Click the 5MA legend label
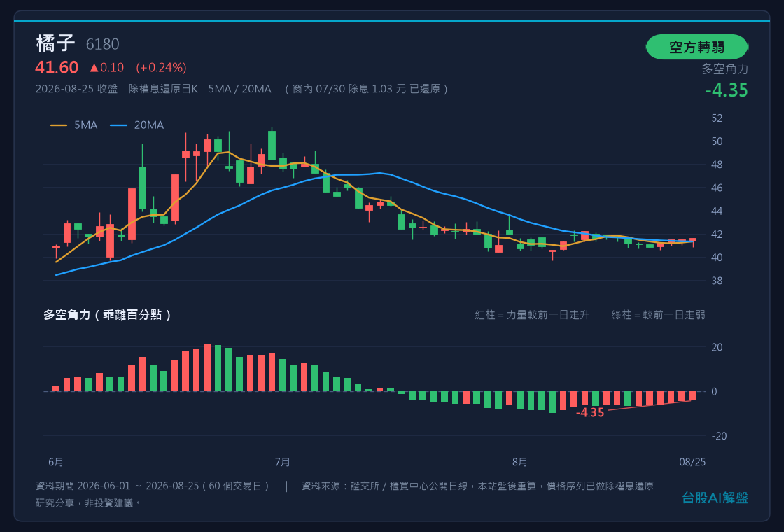The width and height of the screenshot is (784, 532). pyautogui.click(x=86, y=125)
